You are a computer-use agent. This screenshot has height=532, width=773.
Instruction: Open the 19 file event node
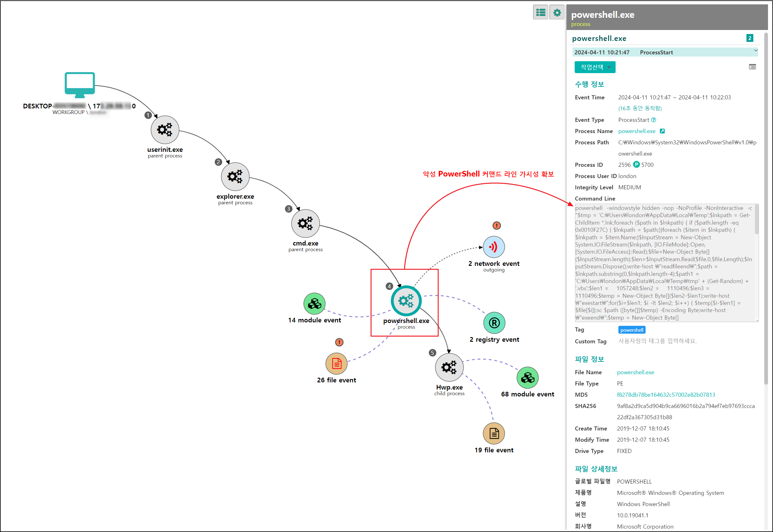point(494,433)
